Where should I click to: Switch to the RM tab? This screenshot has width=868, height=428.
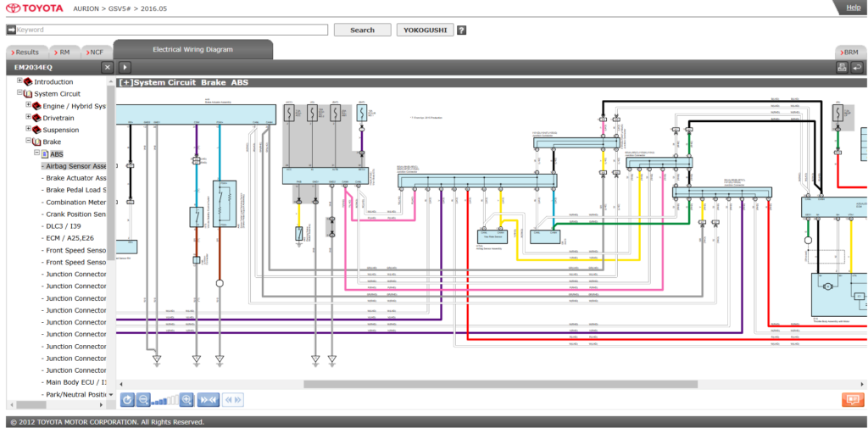pos(64,52)
